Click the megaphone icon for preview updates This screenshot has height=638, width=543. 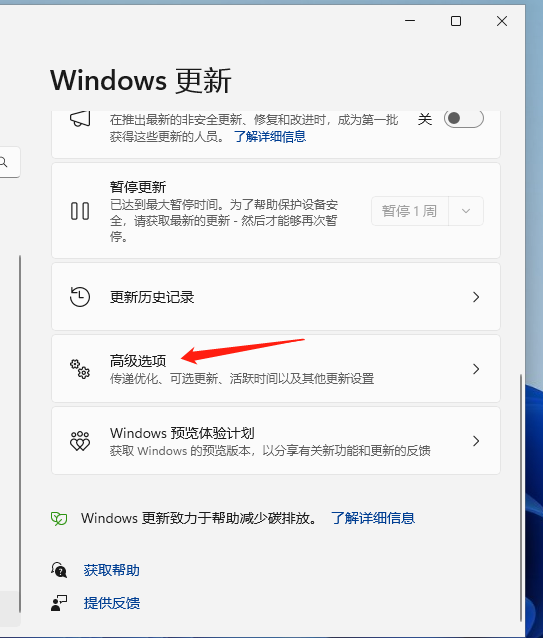click(x=80, y=119)
